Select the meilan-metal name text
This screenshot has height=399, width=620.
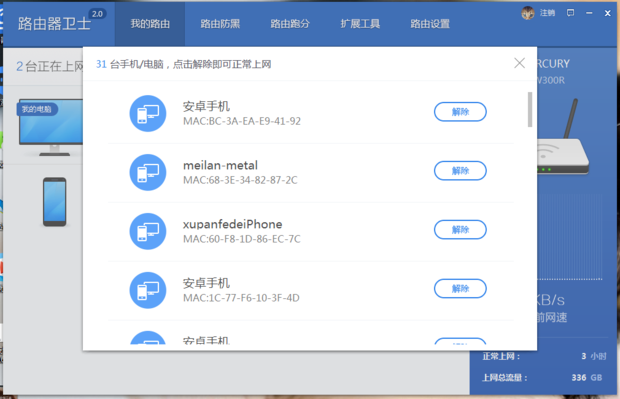coord(220,165)
